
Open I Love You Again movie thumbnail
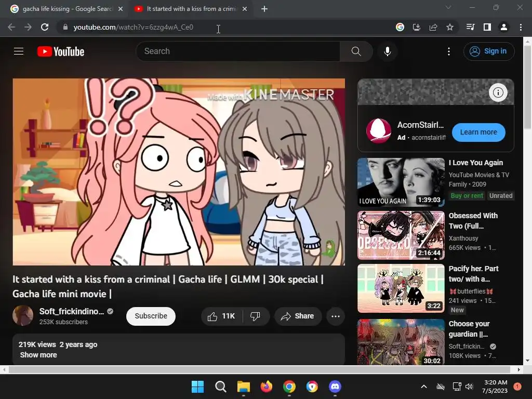coord(401,182)
